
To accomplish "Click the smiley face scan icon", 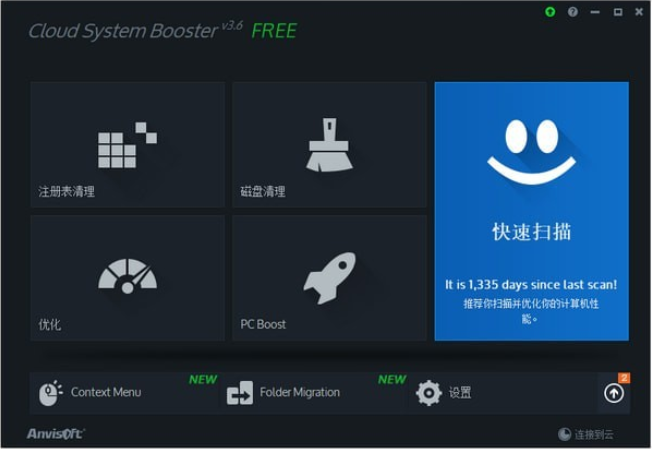I will 531,151.
